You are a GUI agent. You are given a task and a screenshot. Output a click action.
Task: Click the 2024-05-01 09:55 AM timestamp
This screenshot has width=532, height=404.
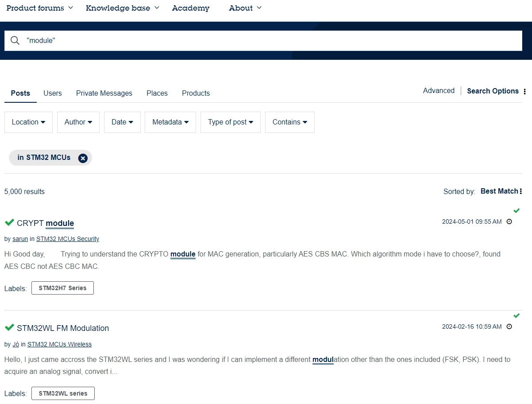click(472, 221)
